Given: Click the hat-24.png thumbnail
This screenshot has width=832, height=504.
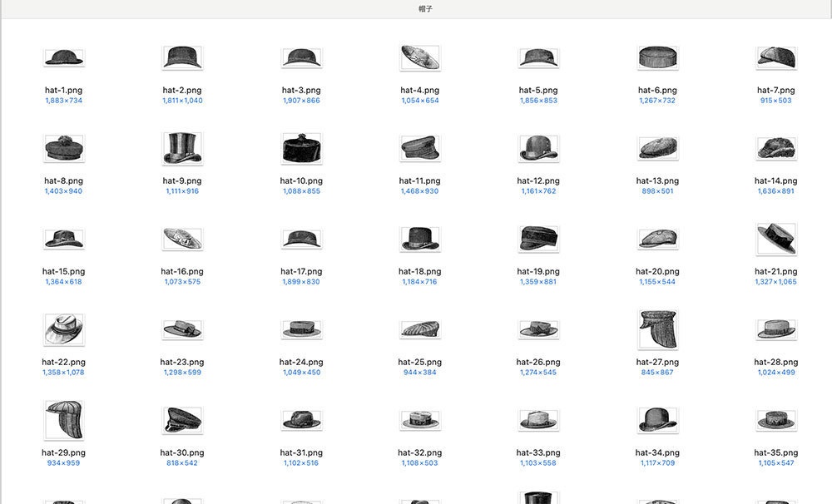Looking at the screenshot, I should tap(301, 329).
